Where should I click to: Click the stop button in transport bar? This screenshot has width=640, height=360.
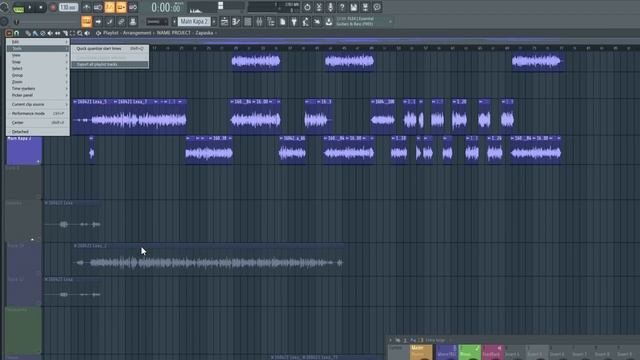(x=41, y=7)
